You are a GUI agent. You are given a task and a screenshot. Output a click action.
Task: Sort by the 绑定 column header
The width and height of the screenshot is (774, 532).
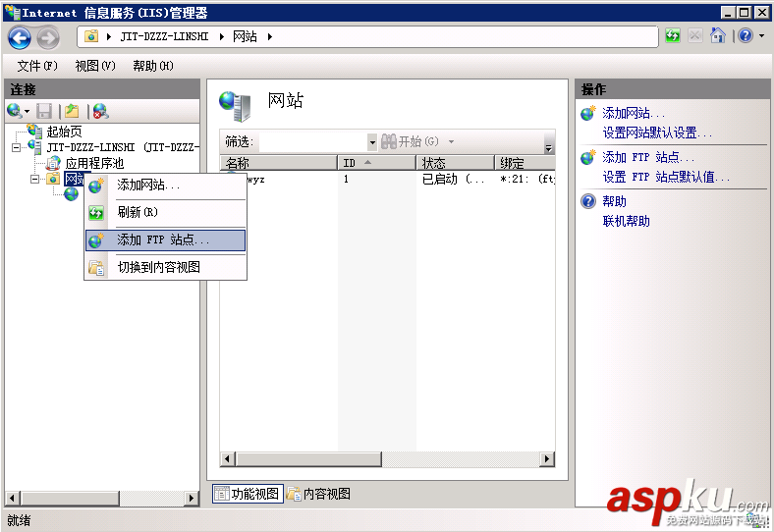525,163
